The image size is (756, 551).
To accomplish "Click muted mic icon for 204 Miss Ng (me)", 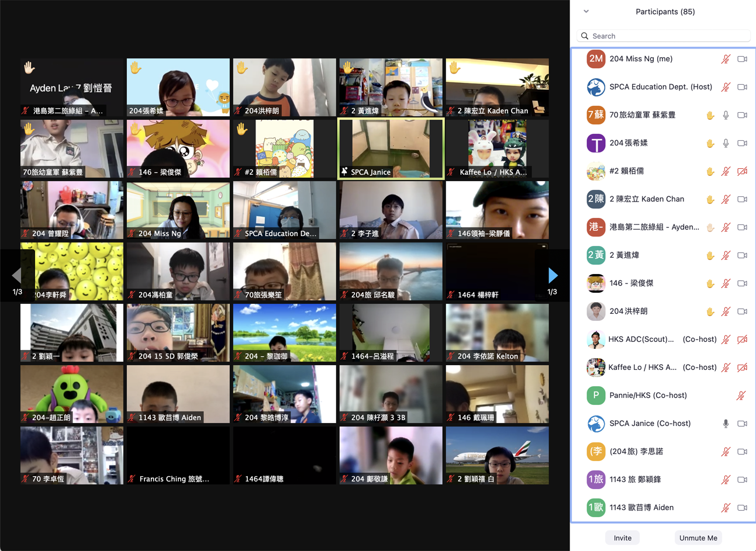I will (x=726, y=59).
